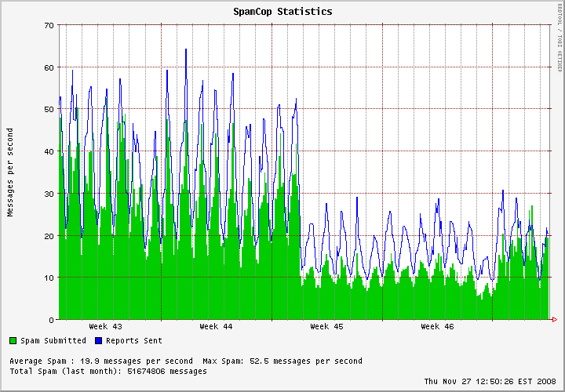Click the red arrow ending the x-axis
The image size is (565, 392).
coord(554,320)
